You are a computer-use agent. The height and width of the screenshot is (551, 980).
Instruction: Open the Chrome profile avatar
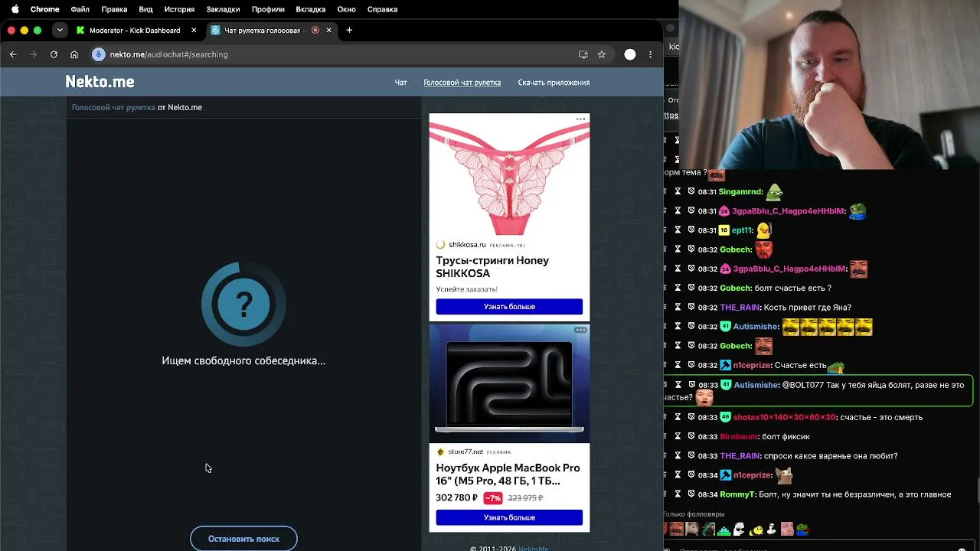630,54
